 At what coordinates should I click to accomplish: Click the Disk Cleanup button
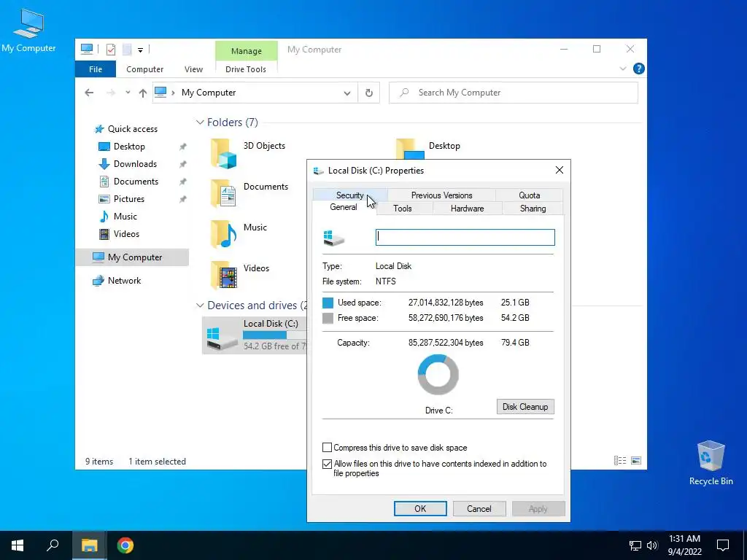pos(525,407)
